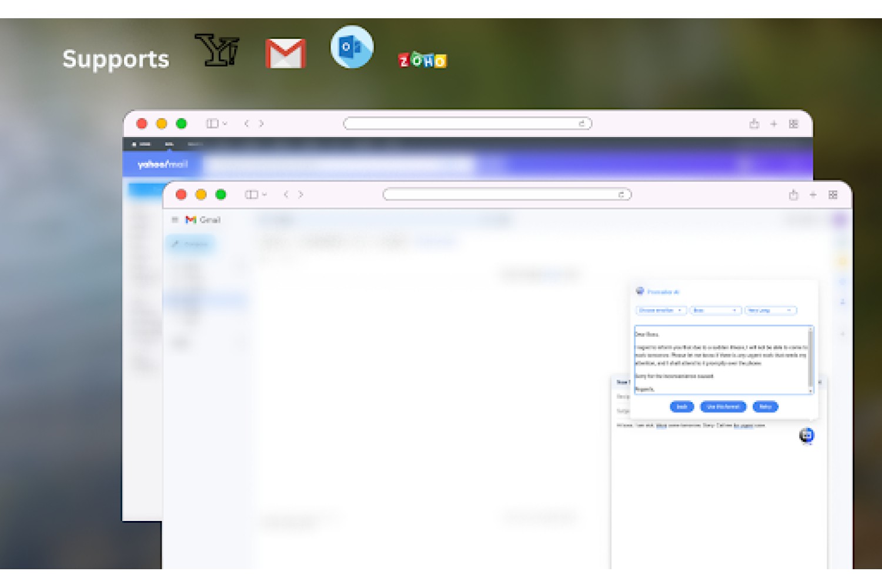Viewport: 882px width, 588px height.
Task: Go back in the Gmail browser window
Action: pos(286,195)
